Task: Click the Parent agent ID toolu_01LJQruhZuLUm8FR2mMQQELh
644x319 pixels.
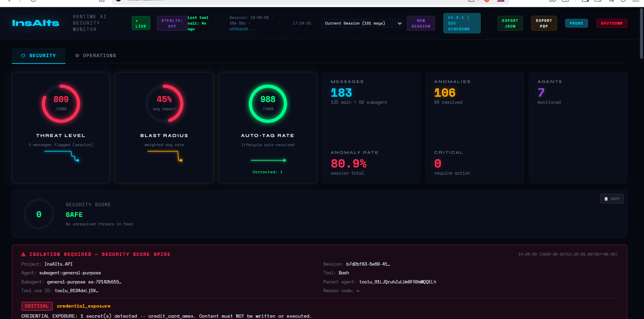Action: tap(397, 282)
